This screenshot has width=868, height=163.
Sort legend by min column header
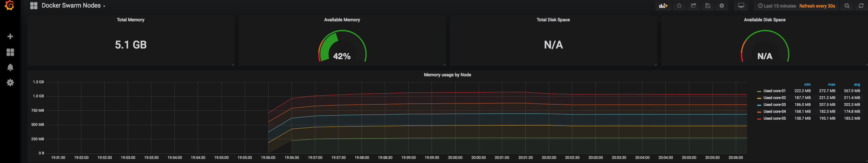tap(807, 84)
